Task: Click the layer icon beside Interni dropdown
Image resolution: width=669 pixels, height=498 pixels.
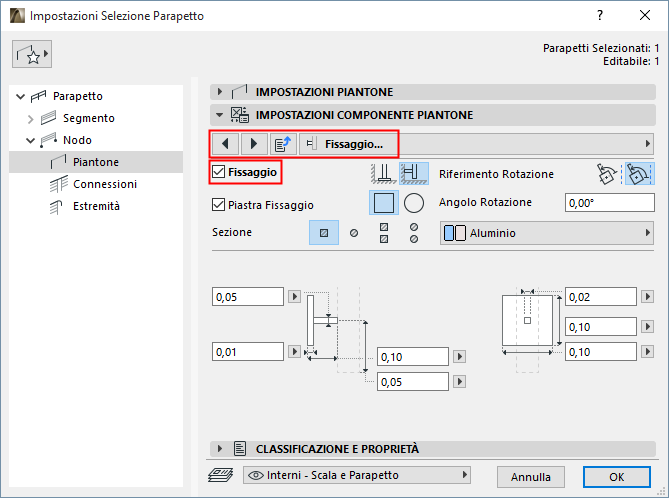Action: [221, 475]
